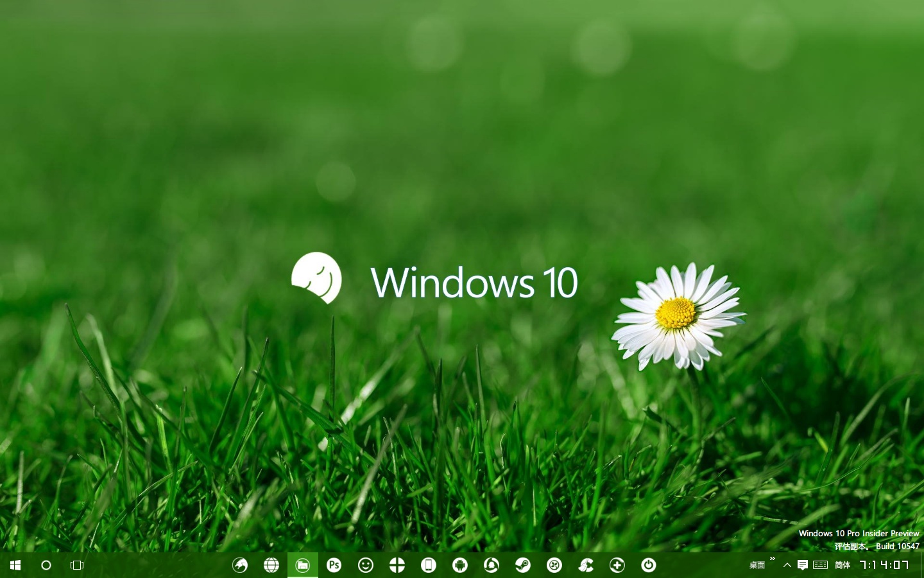
Task: Open the Windows Start menu
Action: click(x=15, y=565)
